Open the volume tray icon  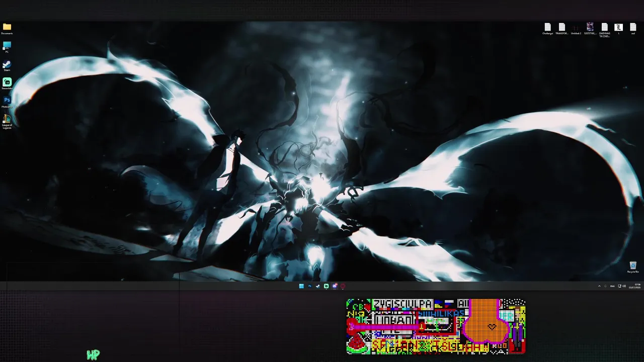pos(624,286)
